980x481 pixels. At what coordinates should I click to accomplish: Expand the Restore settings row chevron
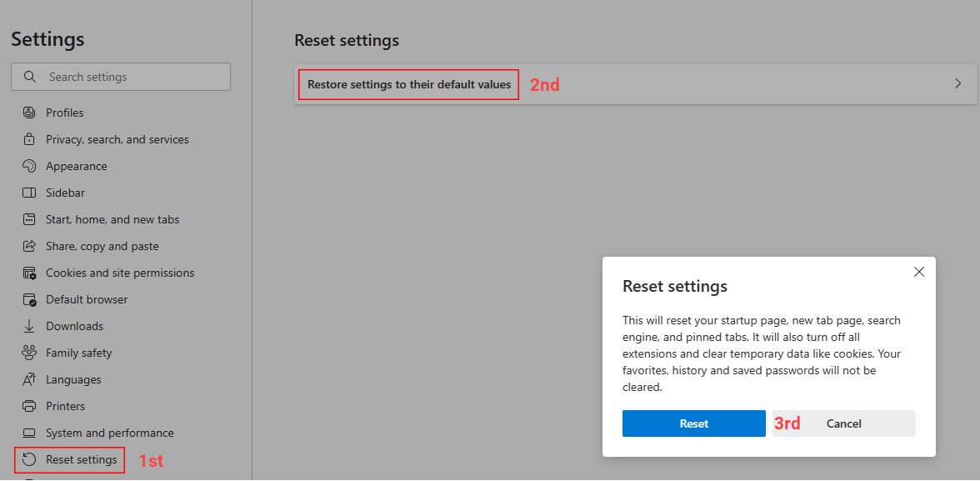click(x=958, y=84)
